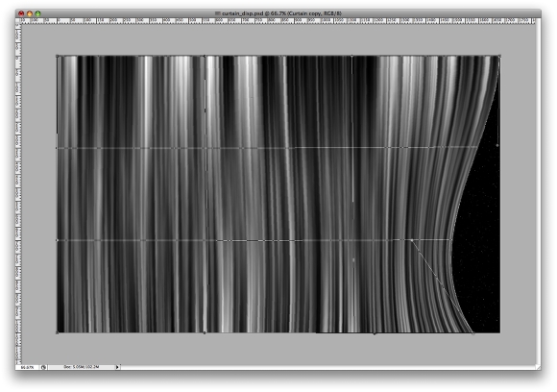Zoom the window using the green button
This screenshot has height=392, width=557.
pyautogui.click(x=37, y=13)
